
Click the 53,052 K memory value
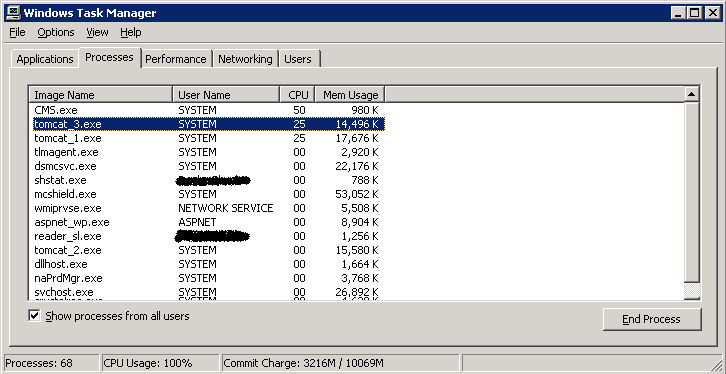[x=357, y=194]
